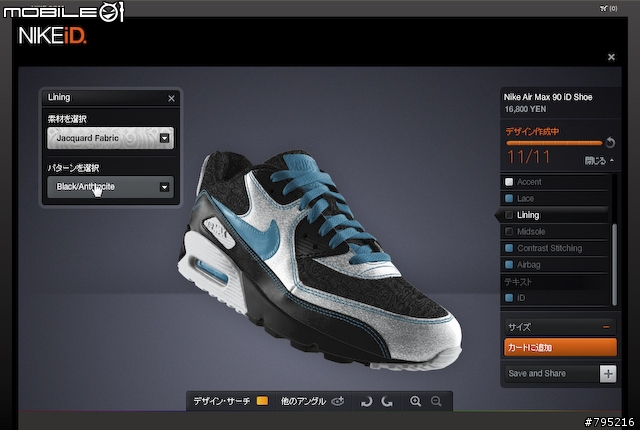Click the 11/11 step counter
The image size is (640, 430).
[528, 157]
